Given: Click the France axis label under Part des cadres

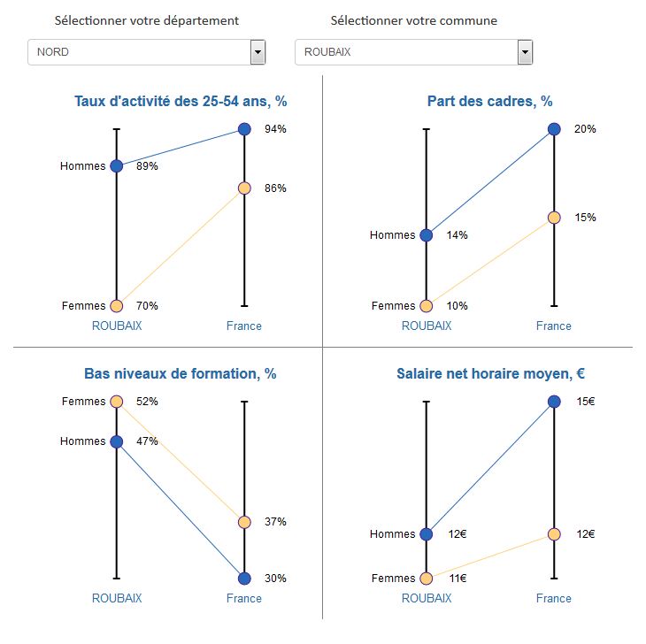Looking at the screenshot, I should (554, 326).
